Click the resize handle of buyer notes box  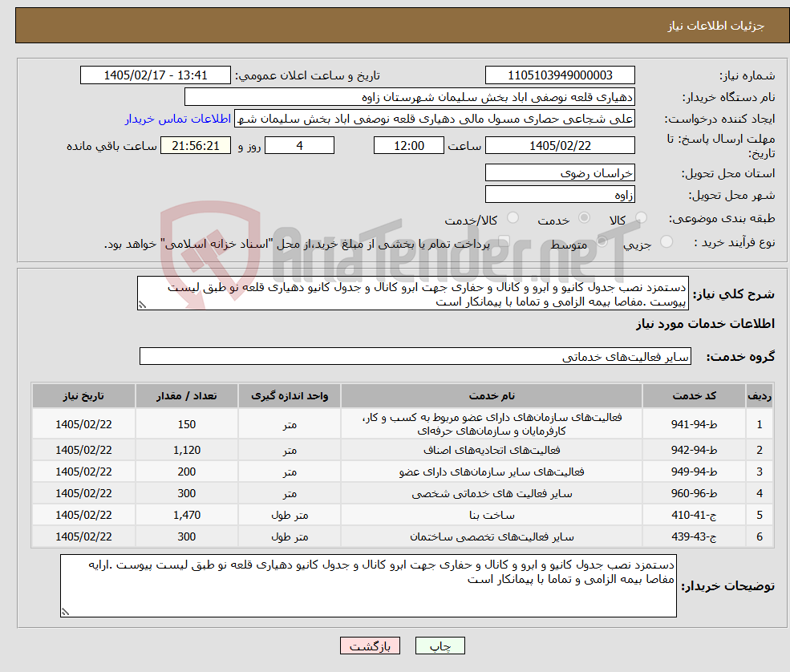click(64, 612)
